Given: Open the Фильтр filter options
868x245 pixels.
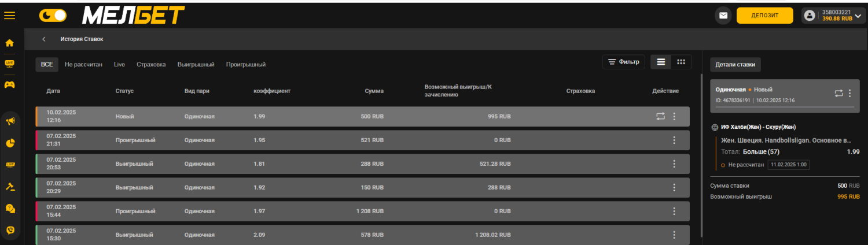Looking at the screenshot, I should (623, 62).
